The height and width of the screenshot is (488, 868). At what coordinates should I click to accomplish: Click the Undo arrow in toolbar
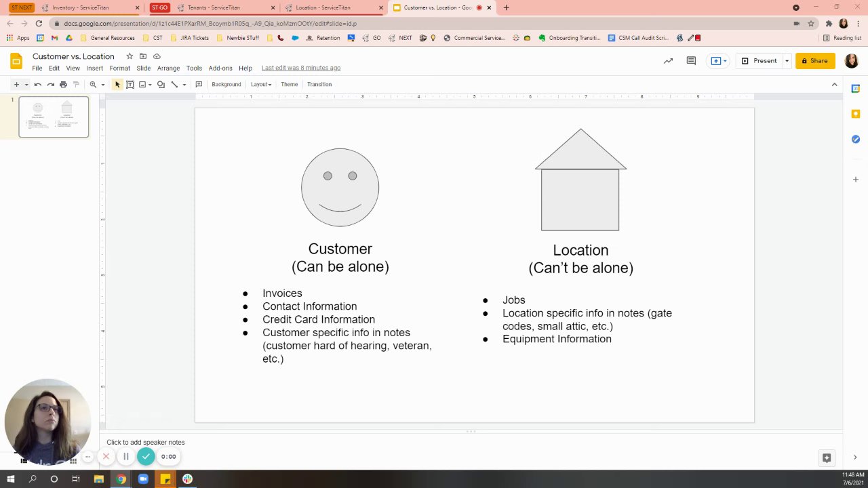(x=38, y=85)
